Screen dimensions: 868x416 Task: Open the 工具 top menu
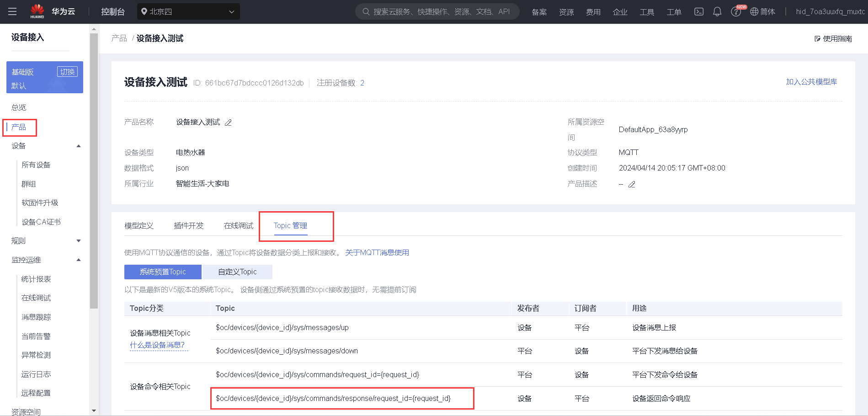pos(647,12)
